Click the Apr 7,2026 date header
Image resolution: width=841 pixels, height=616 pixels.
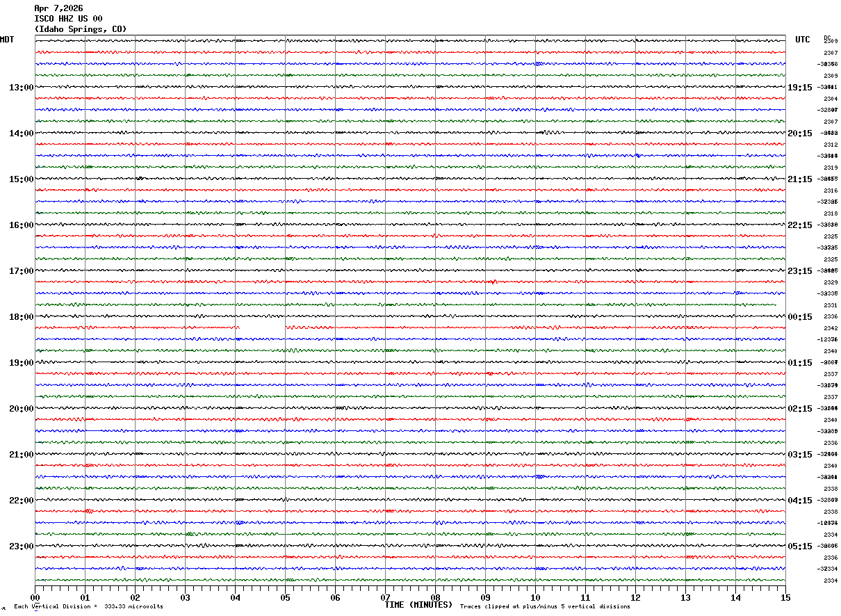coord(58,8)
